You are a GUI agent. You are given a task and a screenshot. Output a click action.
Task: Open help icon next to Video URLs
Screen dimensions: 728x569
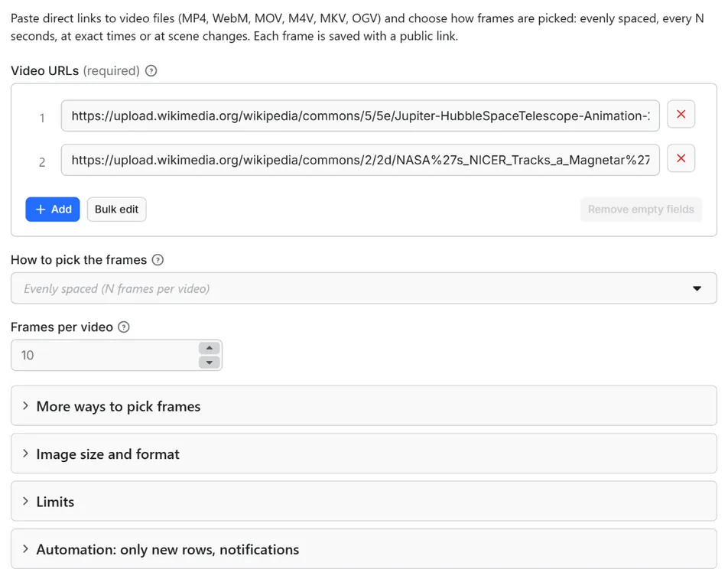(151, 71)
